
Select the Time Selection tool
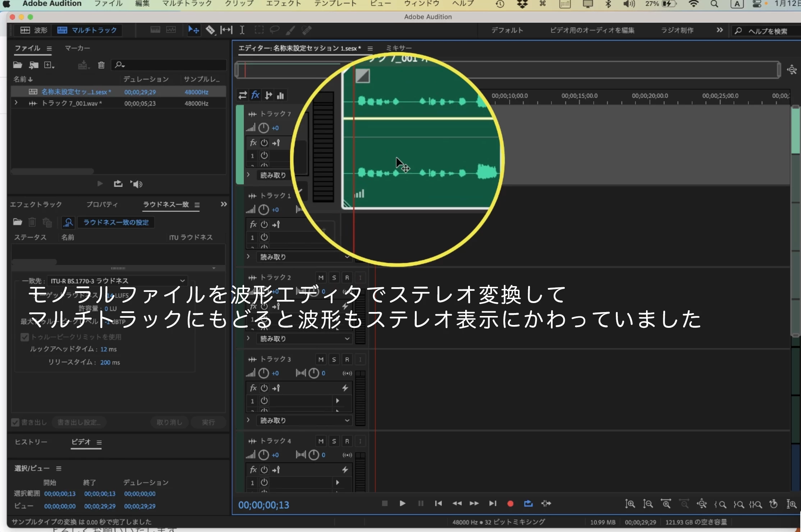[242, 30]
